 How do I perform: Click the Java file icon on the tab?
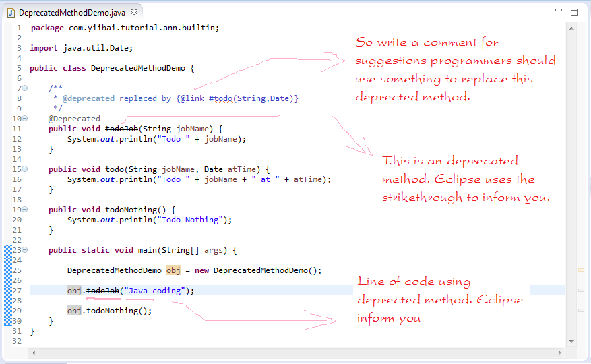tap(11, 13)
